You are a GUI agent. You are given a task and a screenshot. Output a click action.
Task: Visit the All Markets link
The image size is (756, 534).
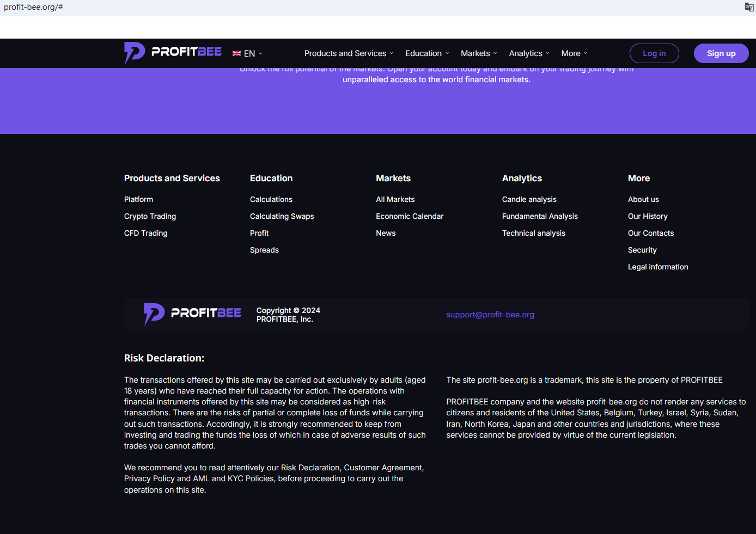coord(395,199)
